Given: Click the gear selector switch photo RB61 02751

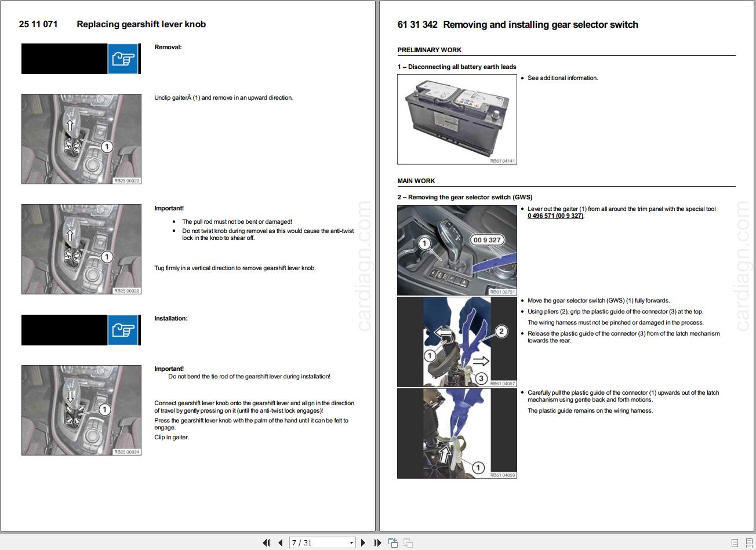Looking at the screenshot, I should (457, 250).
